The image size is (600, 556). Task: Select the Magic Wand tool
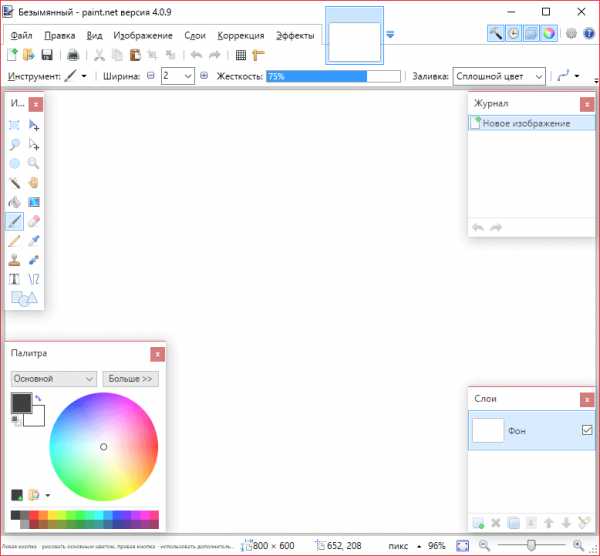click(15, 183)
